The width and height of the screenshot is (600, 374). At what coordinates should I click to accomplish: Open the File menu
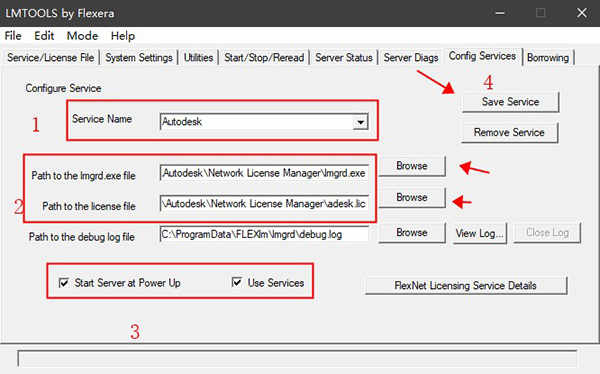13,36
